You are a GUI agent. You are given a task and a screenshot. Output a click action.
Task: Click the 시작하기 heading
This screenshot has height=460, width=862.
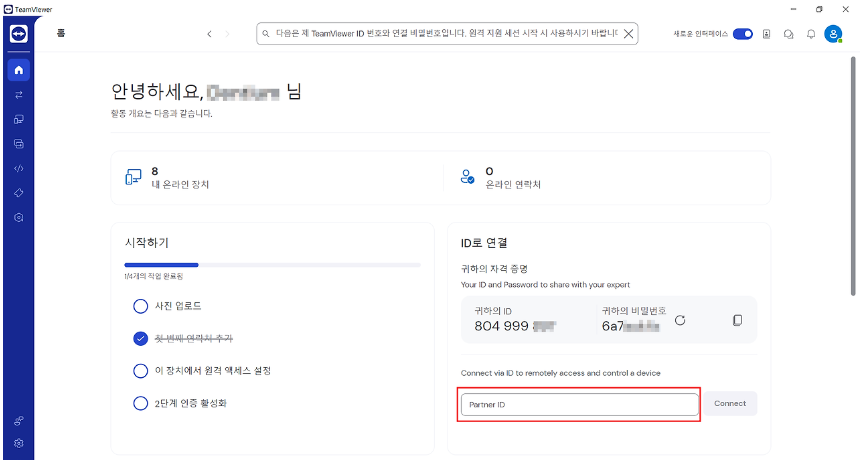point(147,243)
